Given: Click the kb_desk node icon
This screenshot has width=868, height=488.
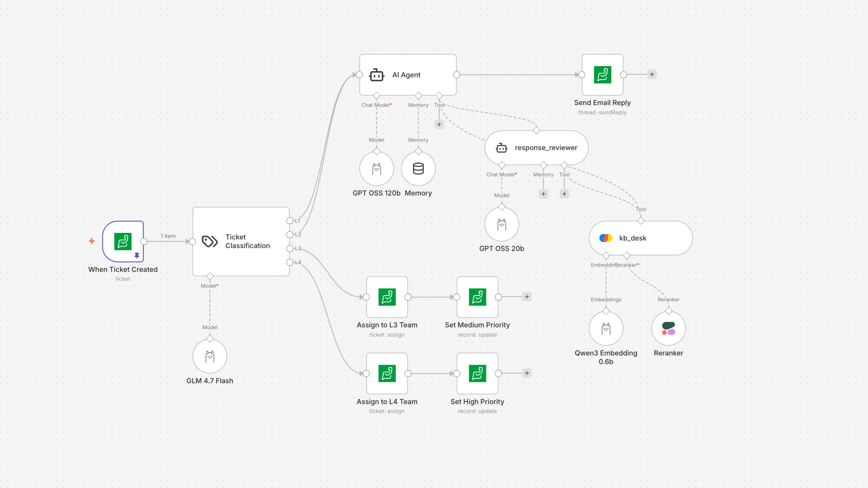Looking at the screenshot, I should click(x=605, y=238).
